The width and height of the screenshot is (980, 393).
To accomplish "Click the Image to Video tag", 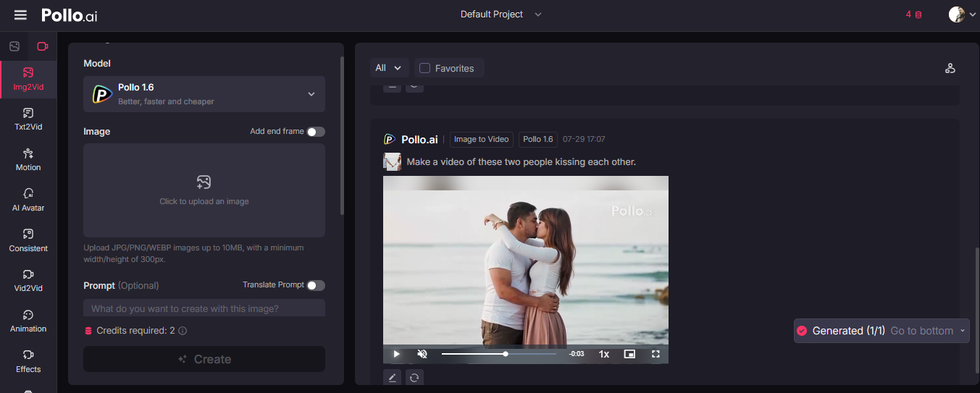I will pos(482,139).
